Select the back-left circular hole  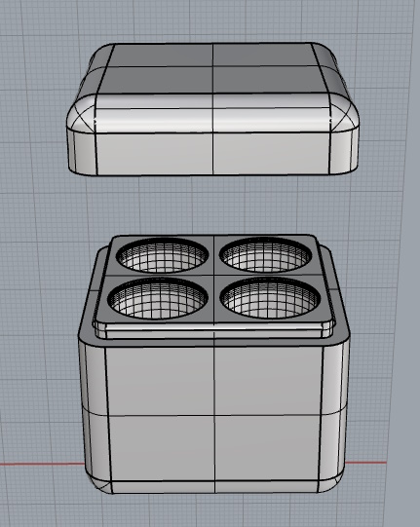tap(163, 255)
